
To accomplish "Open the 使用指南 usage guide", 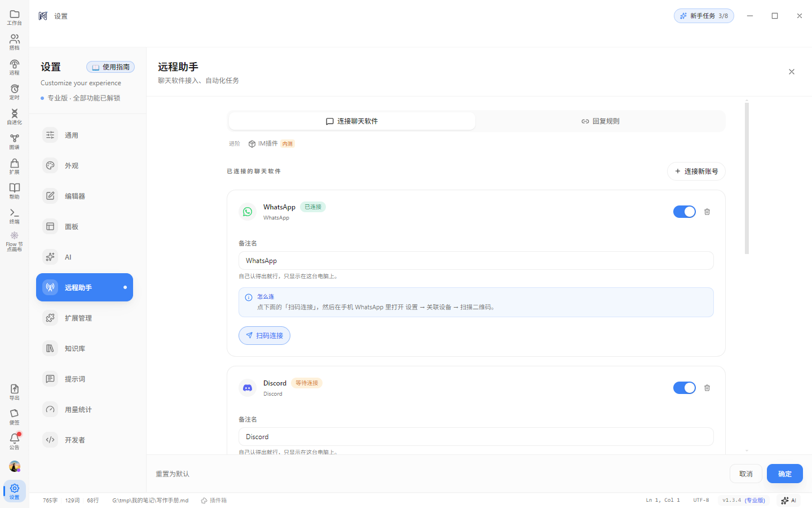I will [111, 67].
